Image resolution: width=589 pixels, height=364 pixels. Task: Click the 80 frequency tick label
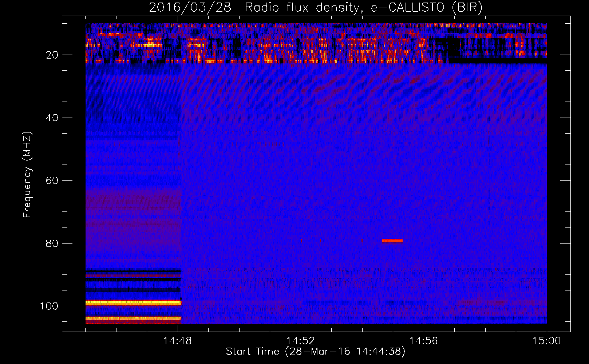[52, 243]
